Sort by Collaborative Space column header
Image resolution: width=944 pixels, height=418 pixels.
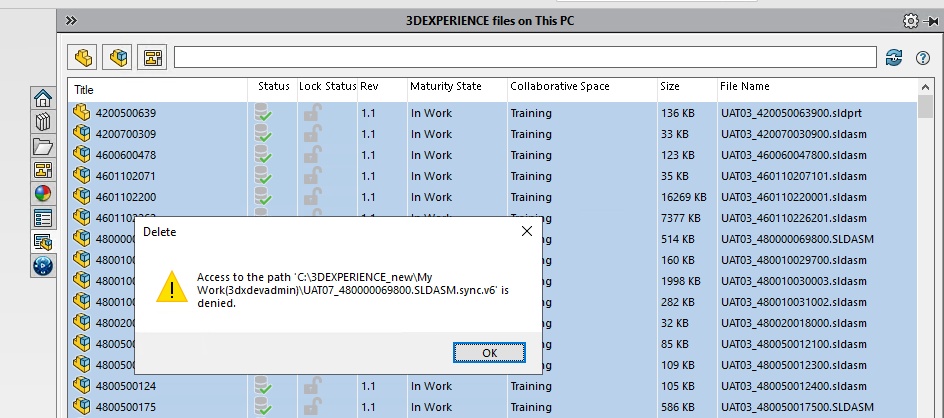click(582, 87)
